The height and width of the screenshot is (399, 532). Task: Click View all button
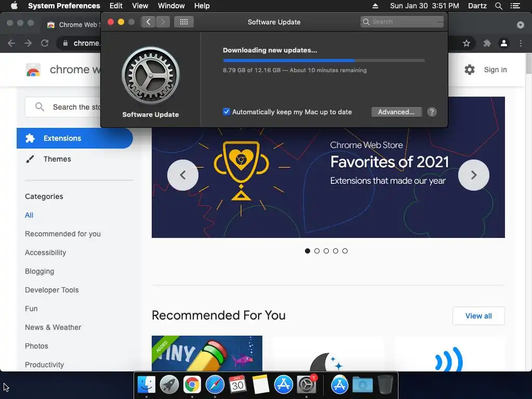coord(478,316)
